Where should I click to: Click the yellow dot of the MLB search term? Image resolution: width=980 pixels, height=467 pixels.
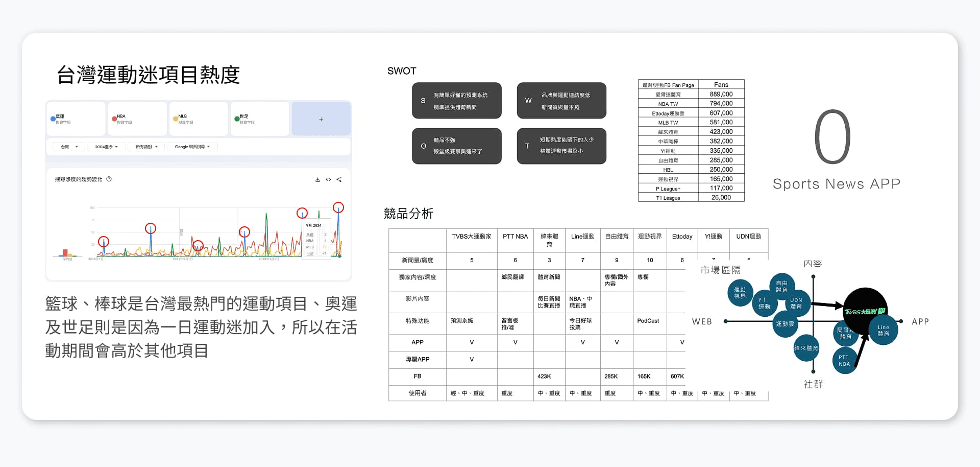(176, 119)
